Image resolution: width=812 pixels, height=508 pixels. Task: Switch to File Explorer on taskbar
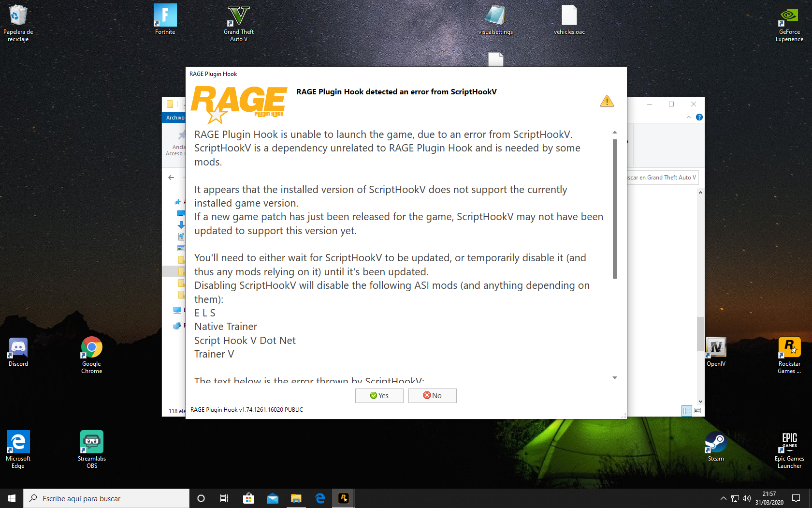[x=296, y=498]
